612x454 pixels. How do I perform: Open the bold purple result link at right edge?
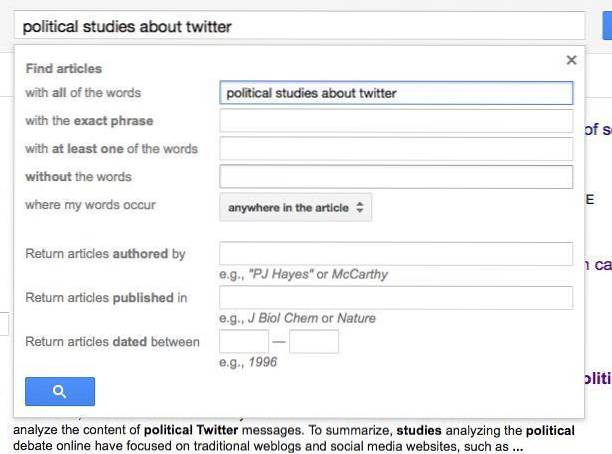coord(598,379)
